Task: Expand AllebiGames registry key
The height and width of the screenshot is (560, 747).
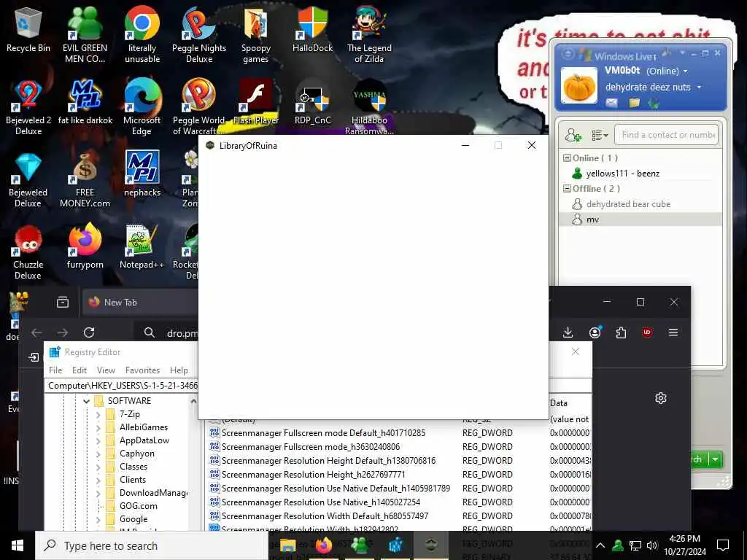Action: 98,427
